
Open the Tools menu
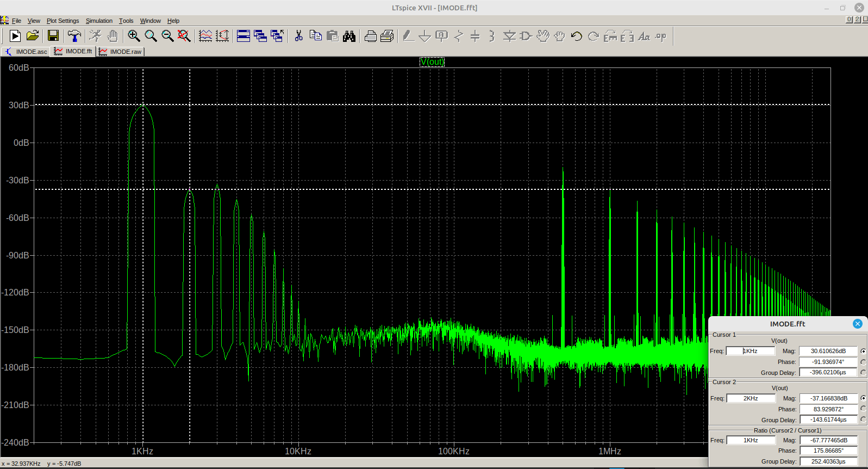point(126,21)
